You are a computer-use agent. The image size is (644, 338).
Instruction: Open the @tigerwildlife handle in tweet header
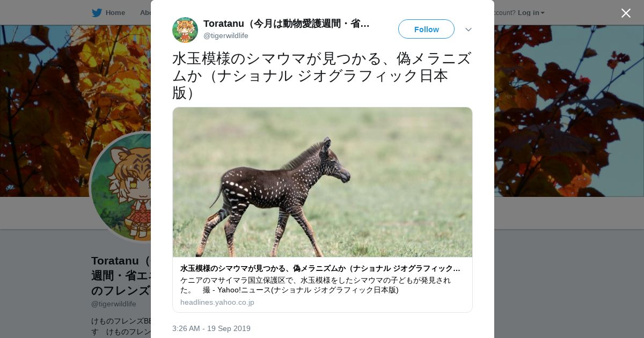[226, 35]
